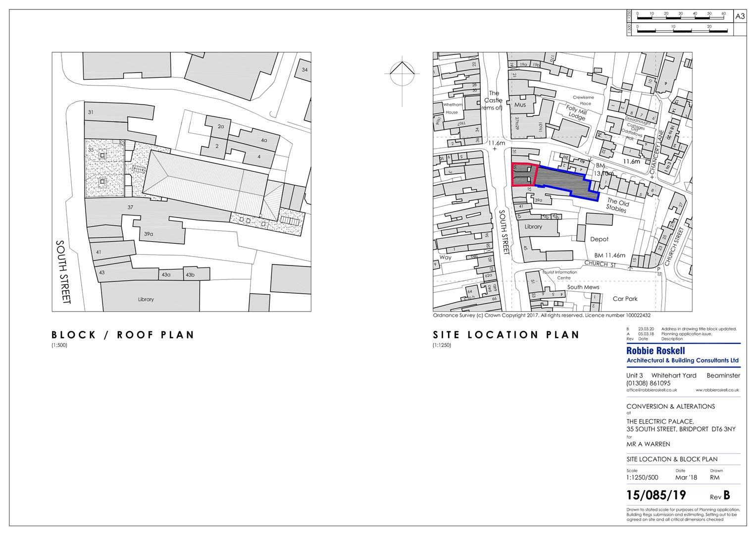Screen dimensions: 756x535
Task: Click 'SITE LOCATION & BLOCK PLAN' drawing title
Action: click(x=672, y=459)
